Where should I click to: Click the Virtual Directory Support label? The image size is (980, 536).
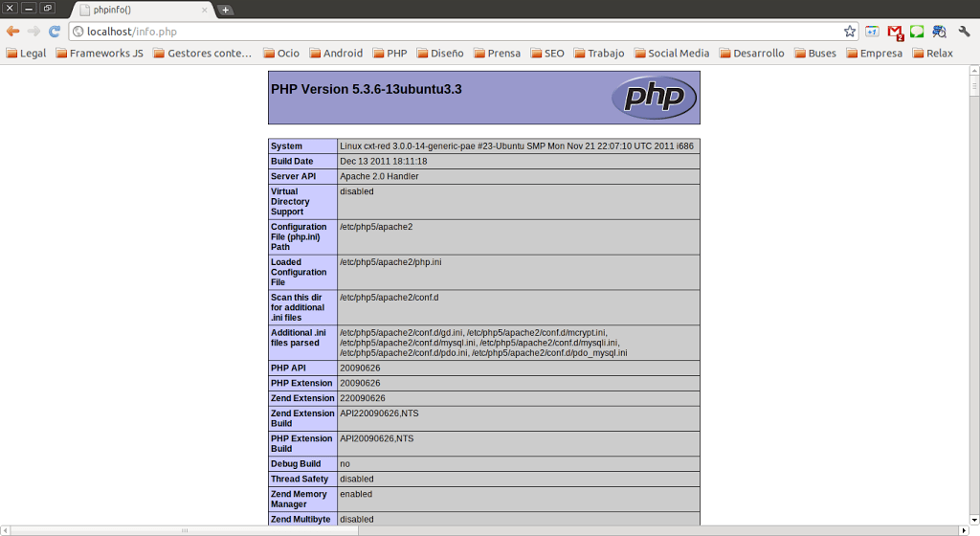290,202
